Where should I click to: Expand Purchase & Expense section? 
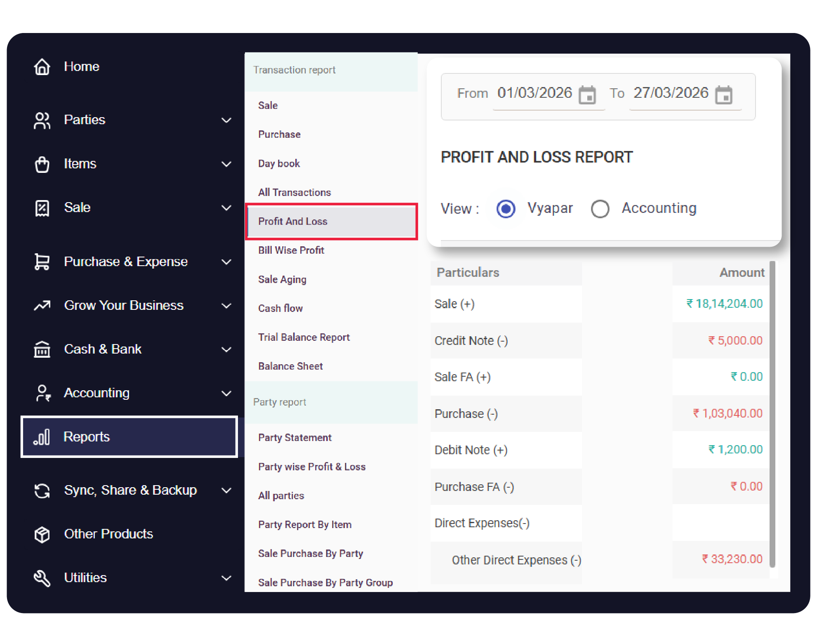227,262
